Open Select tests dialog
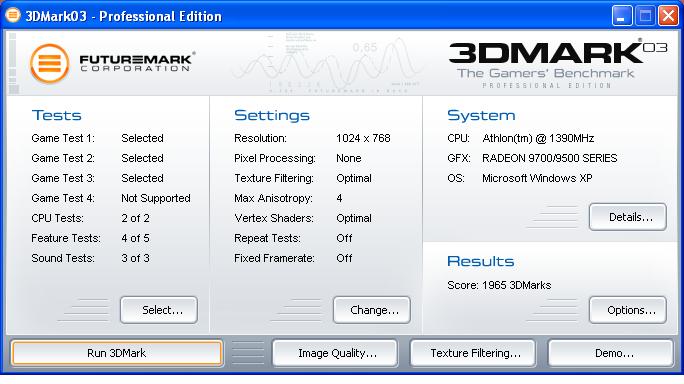The width and height of the screenshot is (684, 384). tap(159, 310)
